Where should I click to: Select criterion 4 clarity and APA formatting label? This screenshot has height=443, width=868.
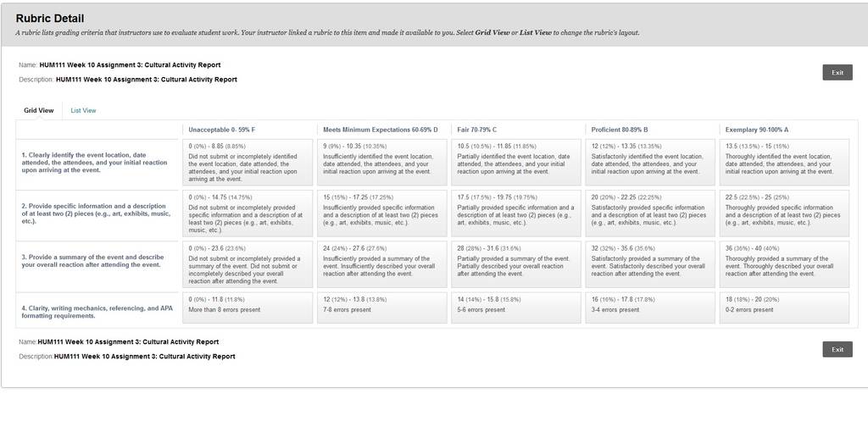click(x=97, y=312)
